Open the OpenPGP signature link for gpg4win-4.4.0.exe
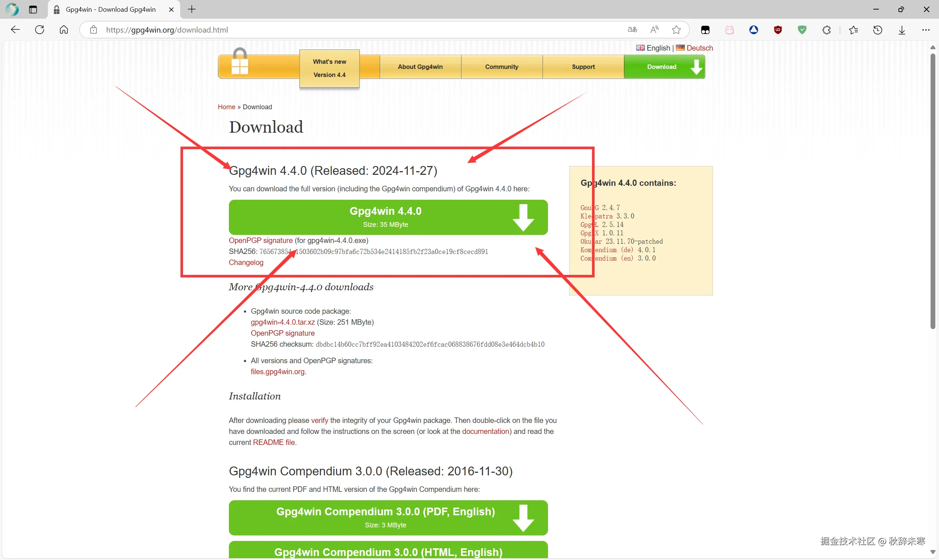Image resolution: width=939 pixels, height=560 pixels. tap(260, 240)
